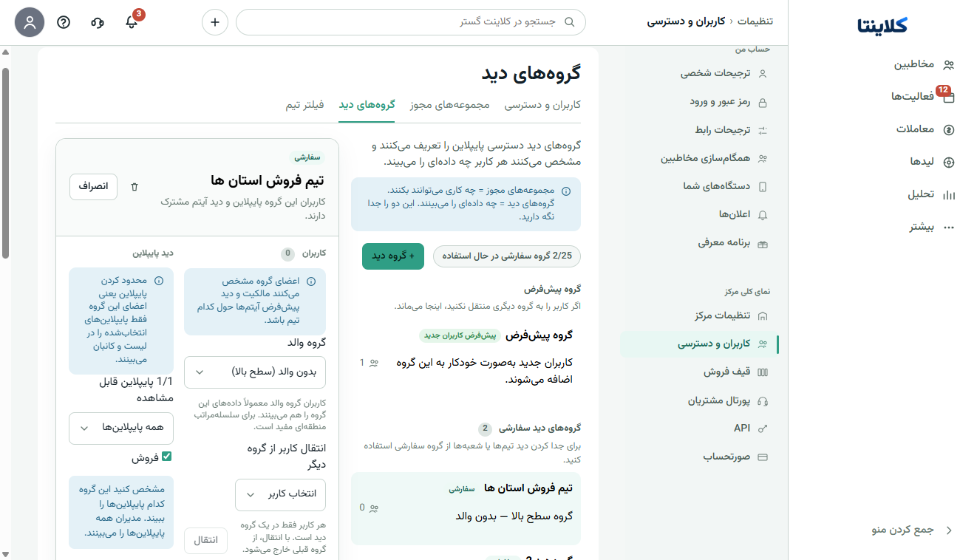Viewport: 977px width, 560px height.
Task: Switch to فیلتر تیم tab
Action: coord(305,105)
